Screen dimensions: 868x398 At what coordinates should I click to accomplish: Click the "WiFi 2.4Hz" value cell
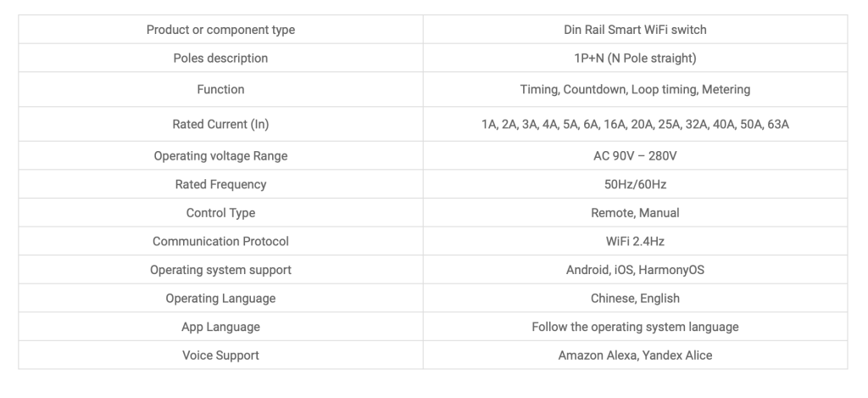point(635,242)
